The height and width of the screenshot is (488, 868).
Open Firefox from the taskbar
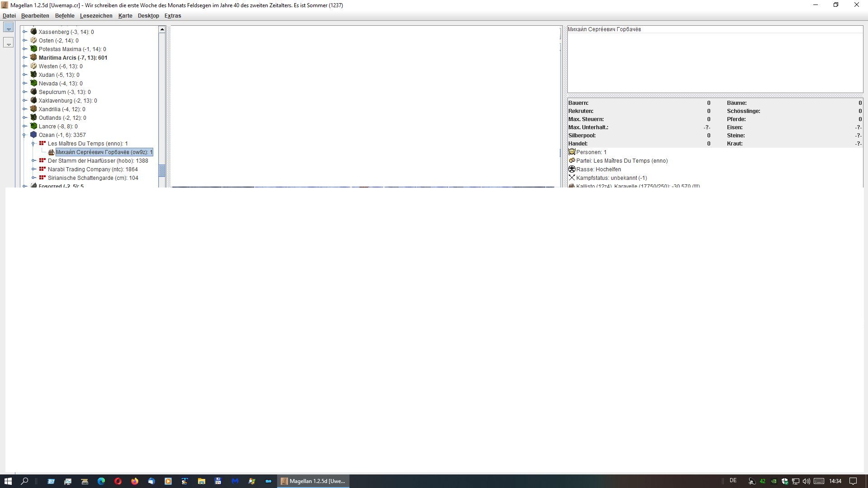pos(135,481)
